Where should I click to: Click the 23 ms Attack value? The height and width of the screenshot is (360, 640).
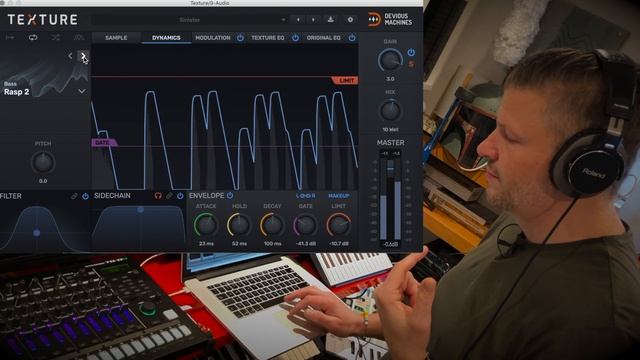coord(206,244)
